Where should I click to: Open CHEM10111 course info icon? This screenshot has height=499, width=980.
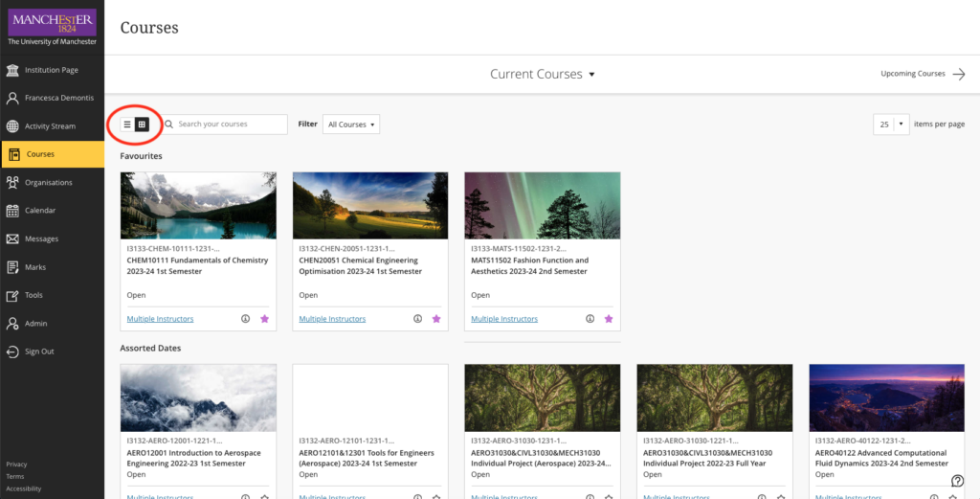coord(245,319)
